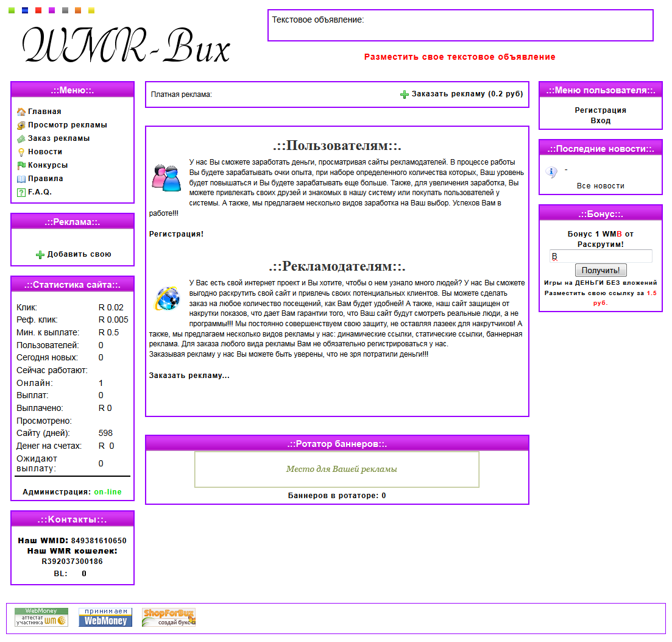
Task: Click the Баннеров в ротаторе: 0 text
Action: tap(337, 495)
